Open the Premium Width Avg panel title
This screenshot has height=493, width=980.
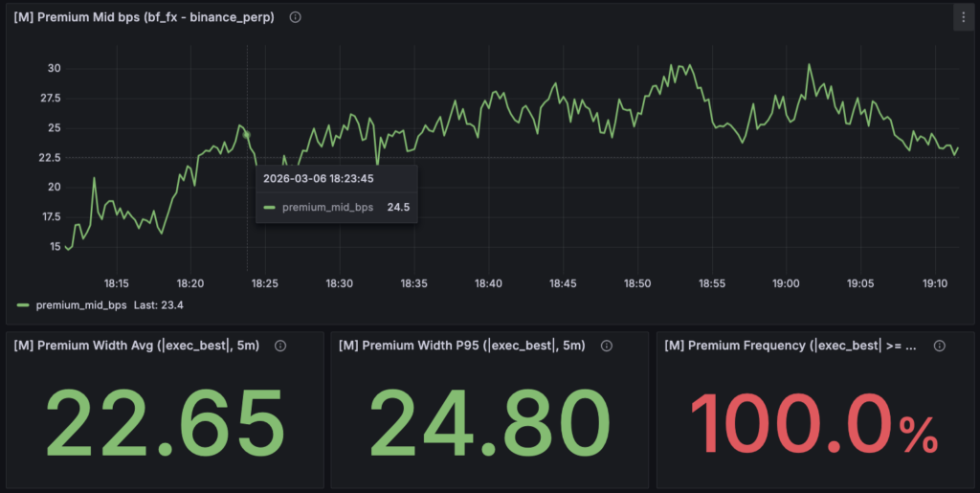point(140,346)
